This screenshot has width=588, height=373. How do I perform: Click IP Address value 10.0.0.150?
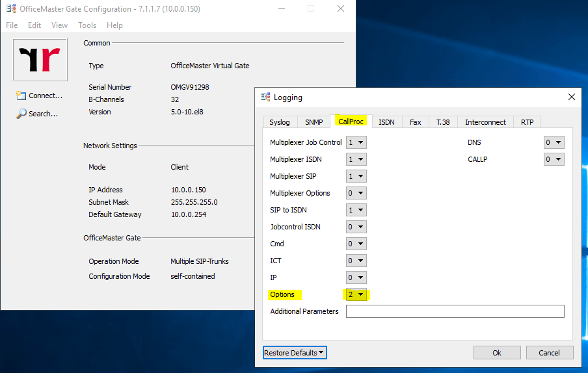pos(189,190)
